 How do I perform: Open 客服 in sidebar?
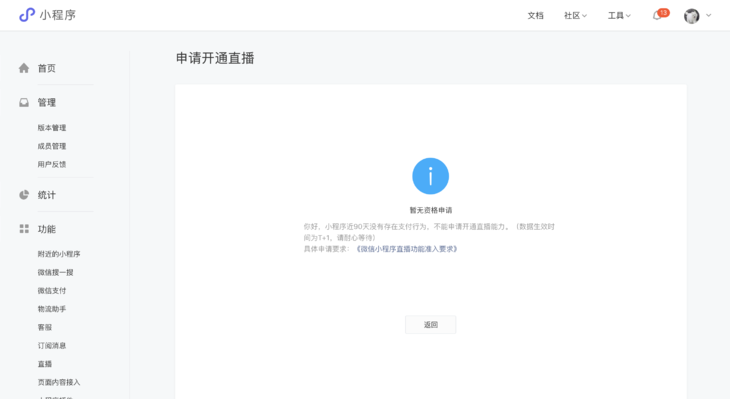(x=45, y=327)
